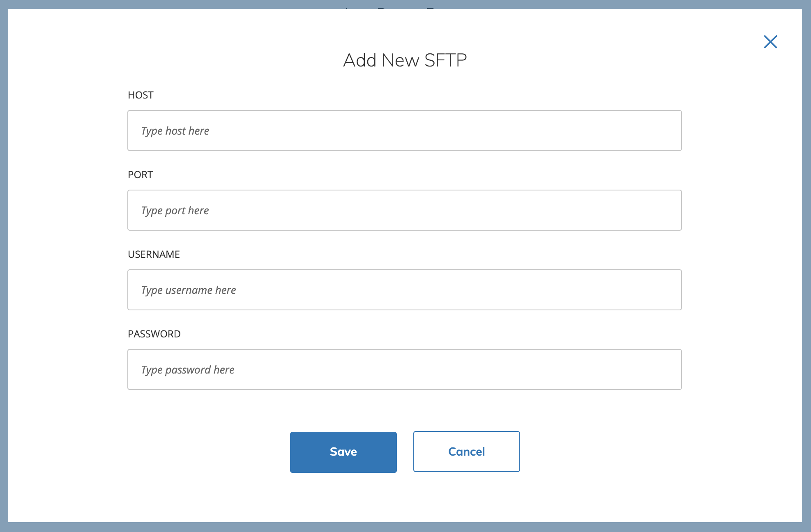This screenshot has height=532, width=811.
Task: Click the HOST field label
Action: (x=141, y=95)
